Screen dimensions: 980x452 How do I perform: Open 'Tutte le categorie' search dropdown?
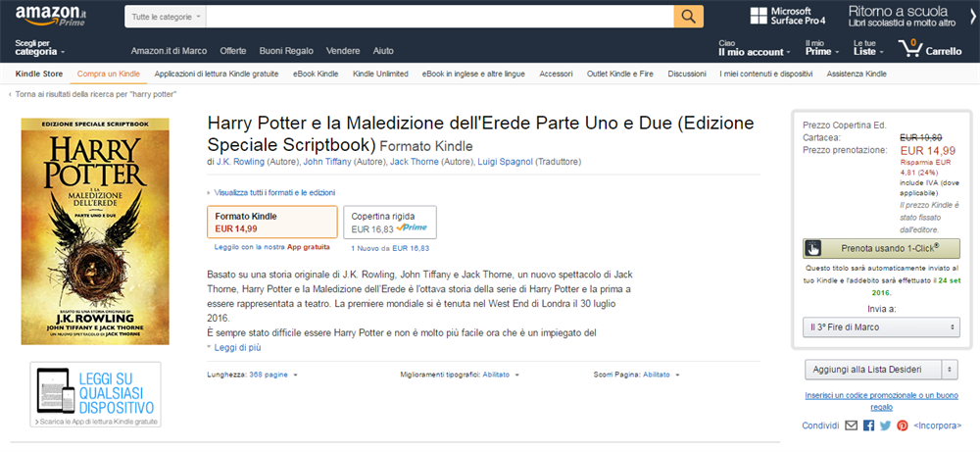(x=166, y=17)
